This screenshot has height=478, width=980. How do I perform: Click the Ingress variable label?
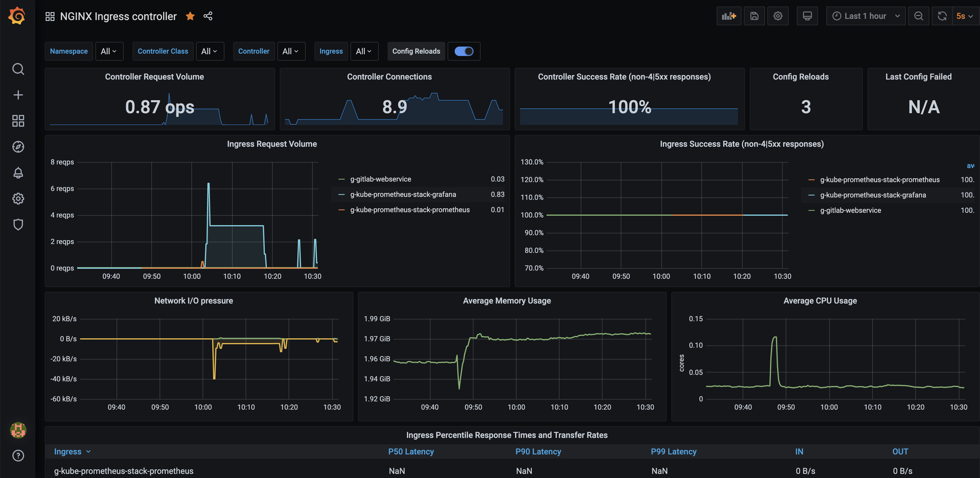pyautogui.click(x=331, y=51)
